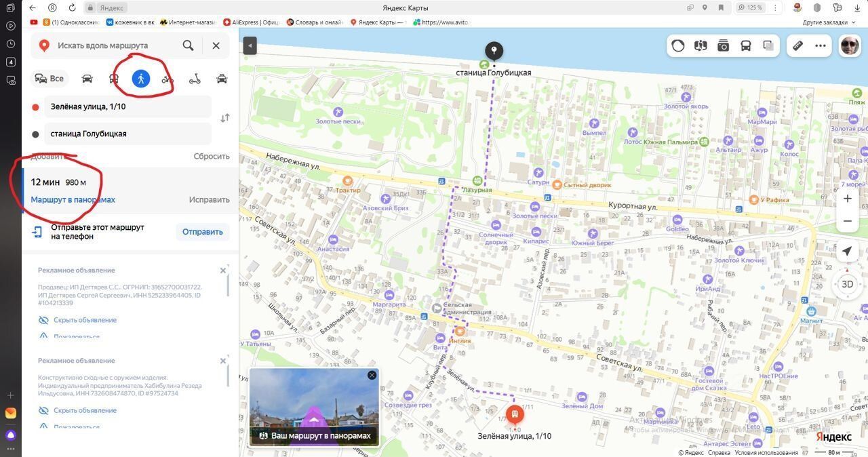The image size is (868, 457).
Task: Close the route panel with the X
Action: coord(216,45)
